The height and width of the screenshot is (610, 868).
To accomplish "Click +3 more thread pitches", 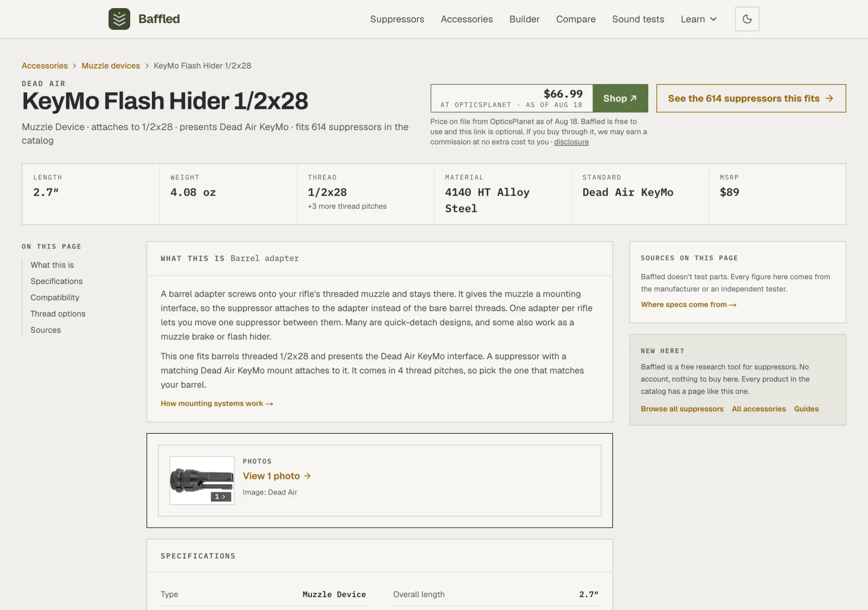I will (347, 207).
